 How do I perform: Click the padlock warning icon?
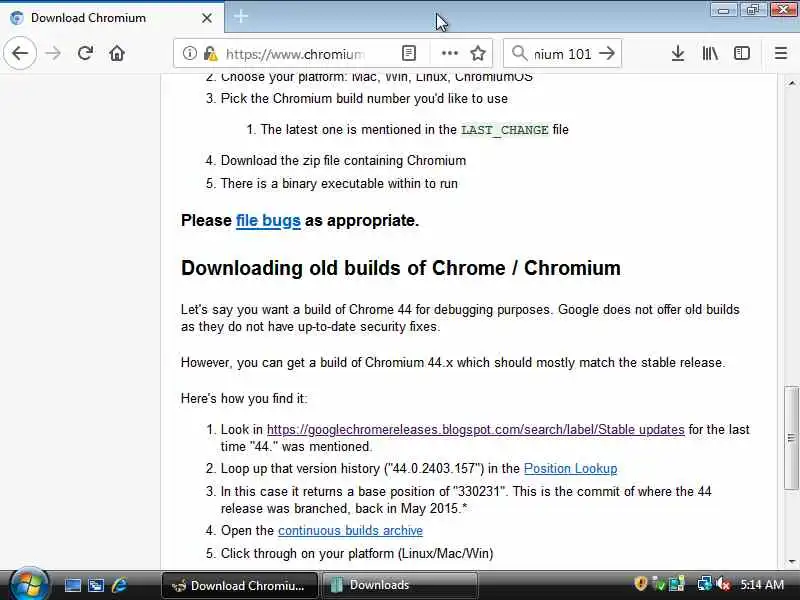pyautogui.click(x=210, y=53)
